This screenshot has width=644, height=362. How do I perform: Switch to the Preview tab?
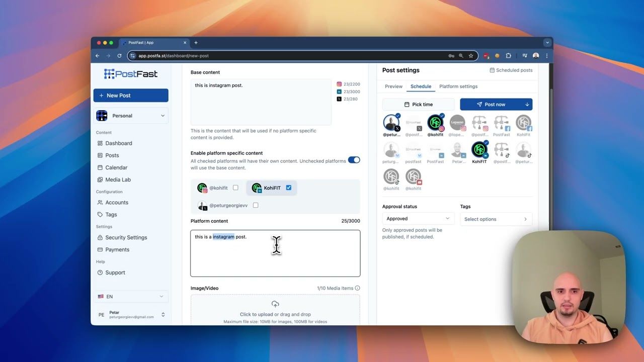point(393,86)
